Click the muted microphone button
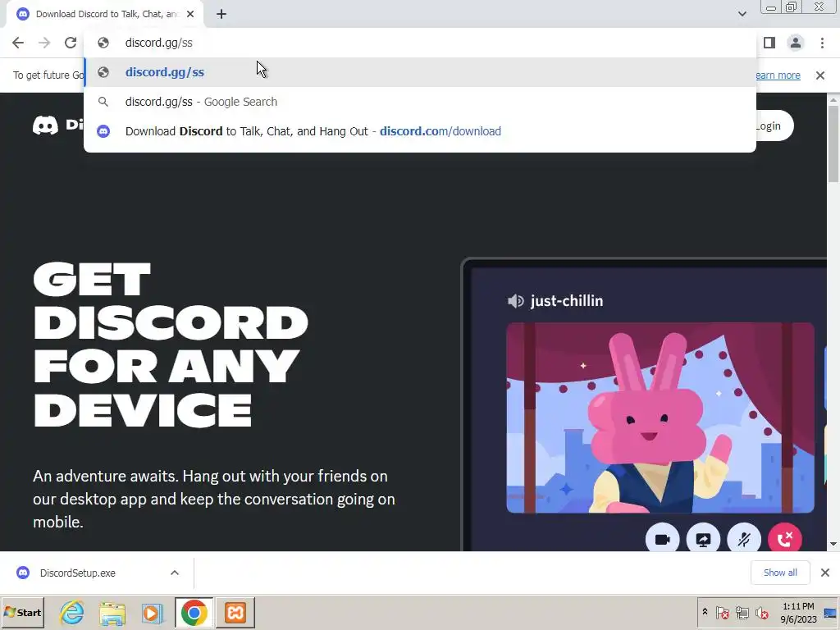The width and height of the screenshot is (840, 630). pyautogui.click(x=744, y=539)
